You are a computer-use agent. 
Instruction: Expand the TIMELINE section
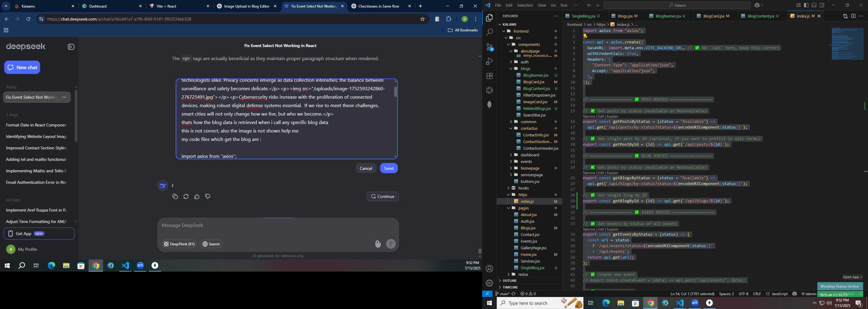pos(510,287)
